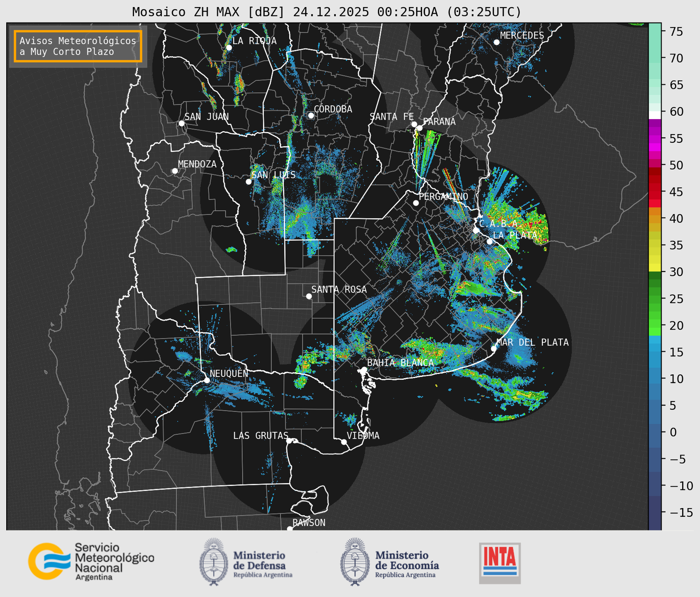Click the red INTA logo
Screen dimensions: 700x597
[x=500, y=563]
